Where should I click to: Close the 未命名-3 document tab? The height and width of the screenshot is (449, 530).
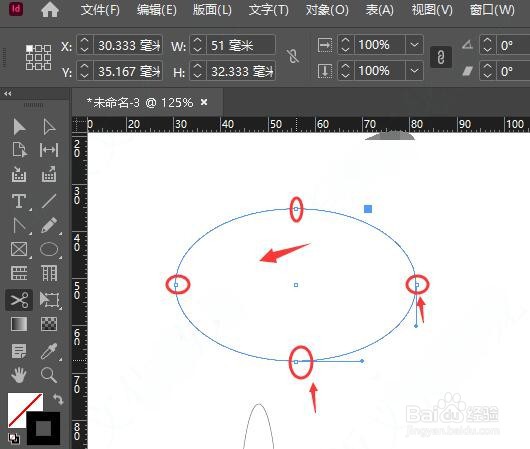tap(204, 102)
